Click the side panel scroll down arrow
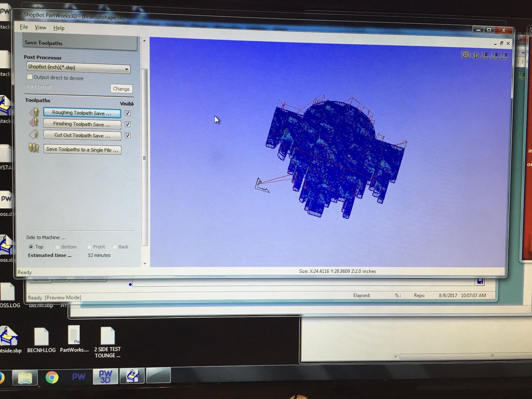Viewport: 532px width, 399px height. [x=145, y=264]
